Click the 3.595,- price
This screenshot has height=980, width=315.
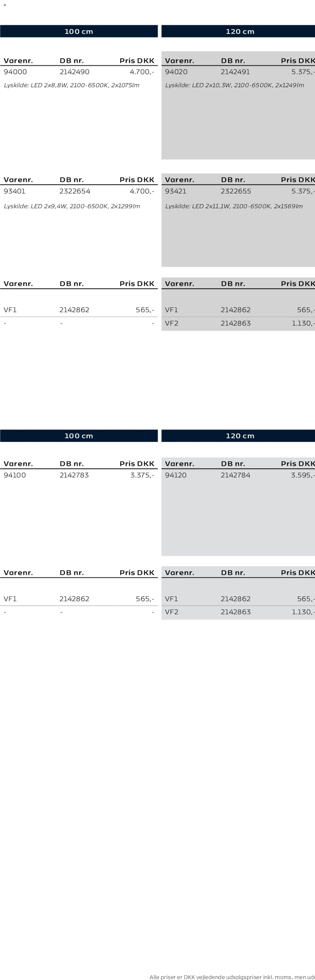click(302, 475)
